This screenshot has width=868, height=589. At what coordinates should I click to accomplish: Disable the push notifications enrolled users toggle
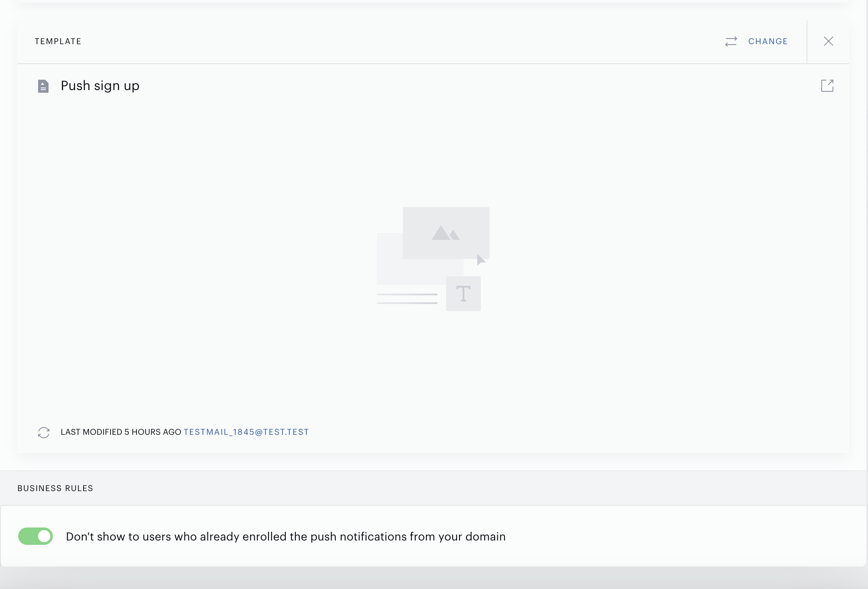(x=36, y=536)
